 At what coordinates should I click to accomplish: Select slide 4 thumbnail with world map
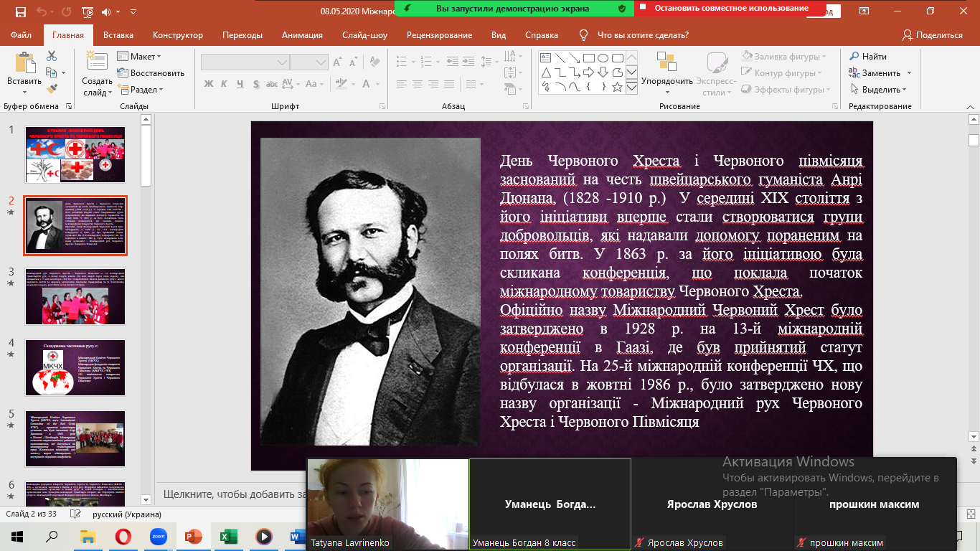pyautogui.click(x=75, y=367)
